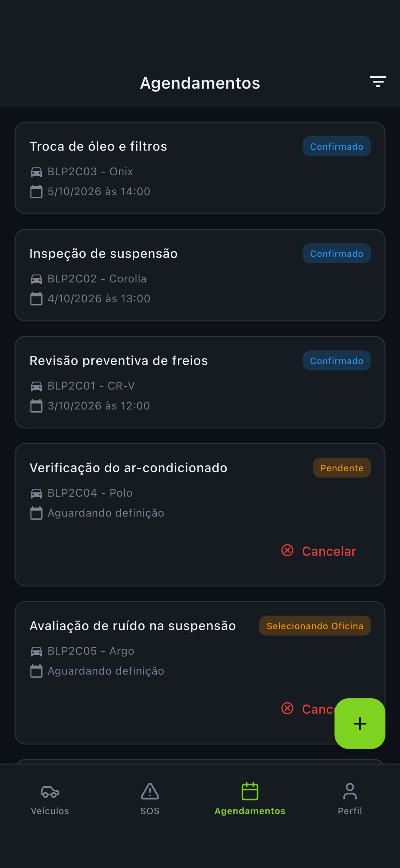The image size is (400, 868).
Task: Open the Perfil person icon
Action: pyautogui.click(x=350, y=791)
